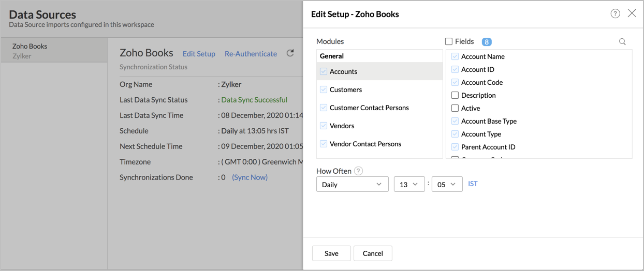Screen dimensions: 644x271
Task: Toggle the Vendors module checkbox
Action: (324, 126)
